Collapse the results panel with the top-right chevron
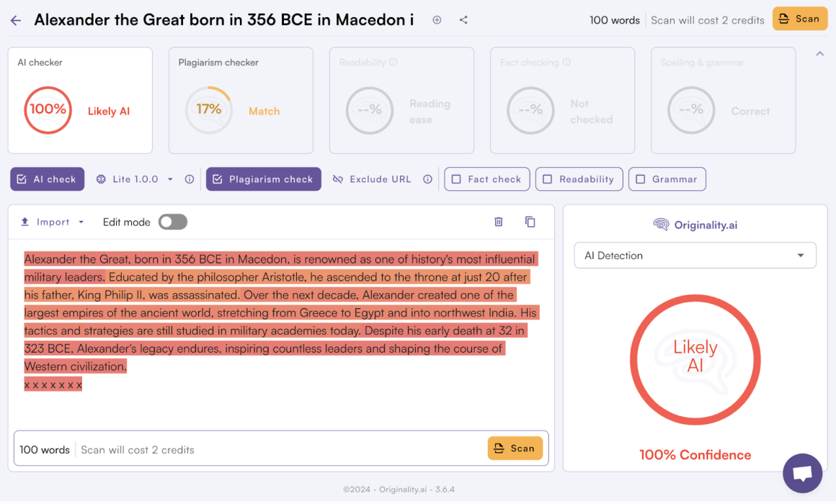836x504 pixels. pyautogui.click(x=819, y=53)
